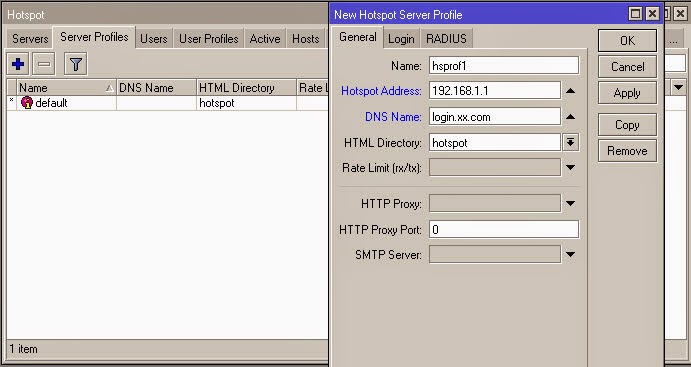691x367 pixels.
Task: Sort by the HTML Directory column header
Action: click(x=246, y=88)
